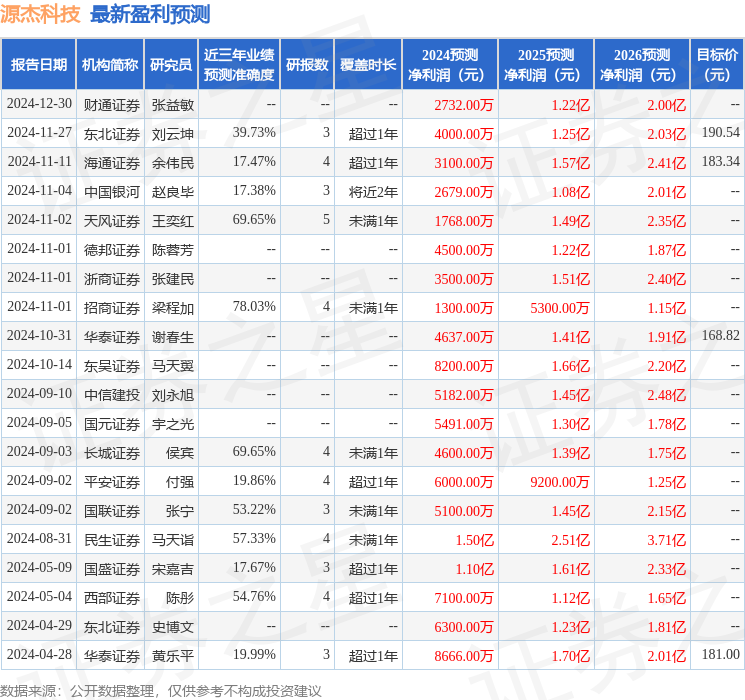Click 2026 forecast 3.71亿

[x=667, y=540]
